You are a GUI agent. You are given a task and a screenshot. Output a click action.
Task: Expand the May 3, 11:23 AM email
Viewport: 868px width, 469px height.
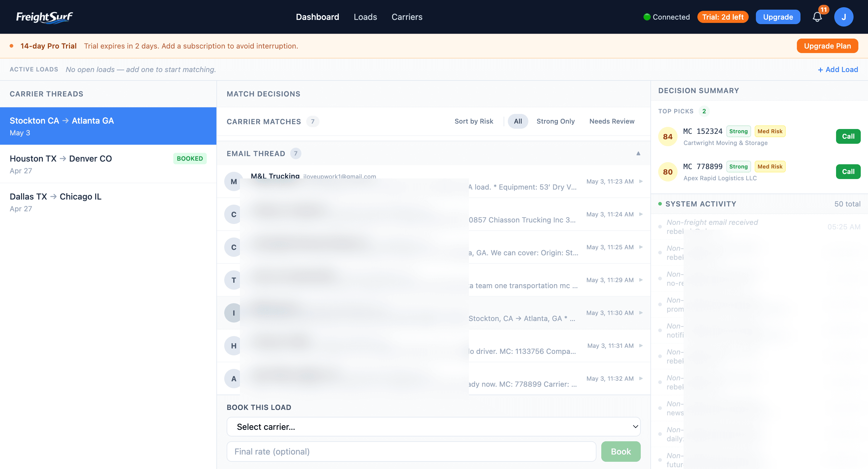(x=641, y=181)
